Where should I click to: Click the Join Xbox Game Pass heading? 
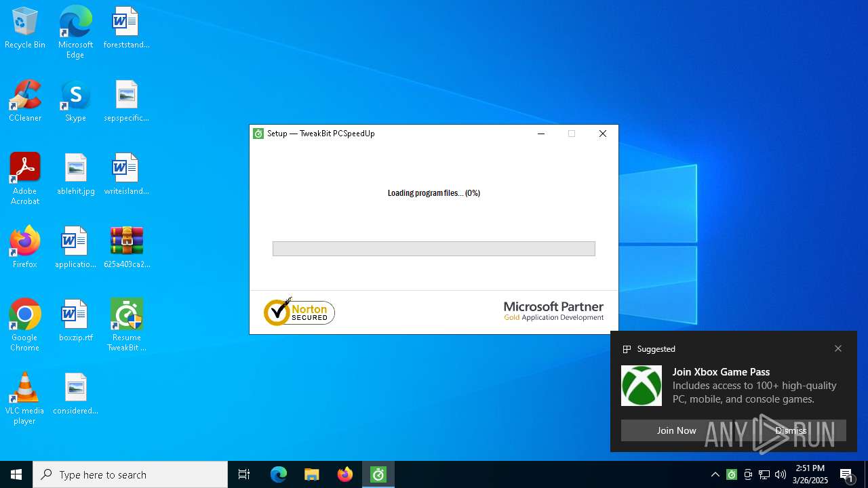click(721, 371)
